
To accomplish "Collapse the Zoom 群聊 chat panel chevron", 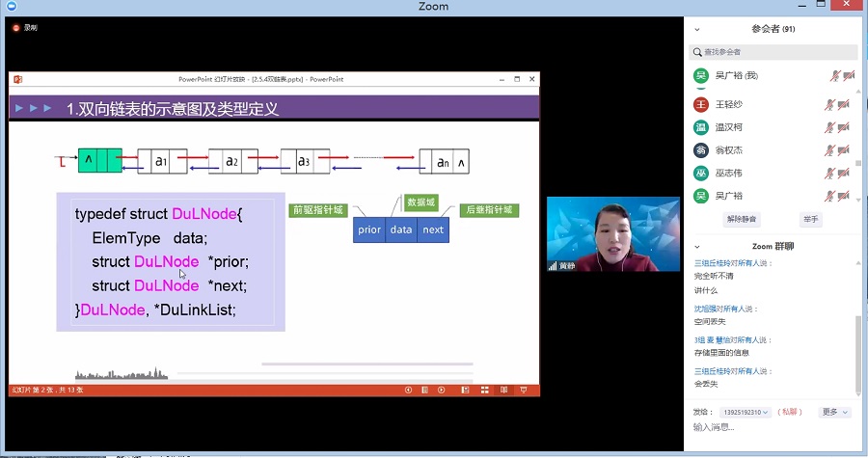I will [x=697, y=246].
